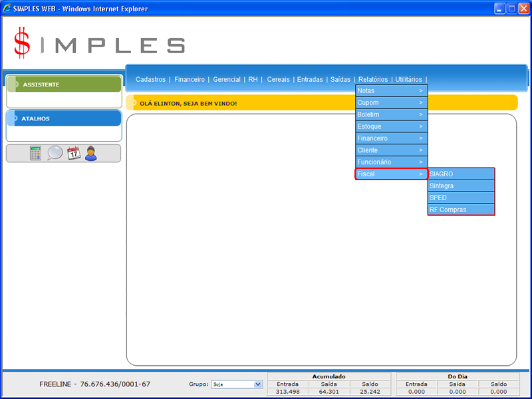Image resolution: width=532 pixels, height=399 pixels.
Task: Open the Financeiro menu in top bar
Action: point(190,79)
